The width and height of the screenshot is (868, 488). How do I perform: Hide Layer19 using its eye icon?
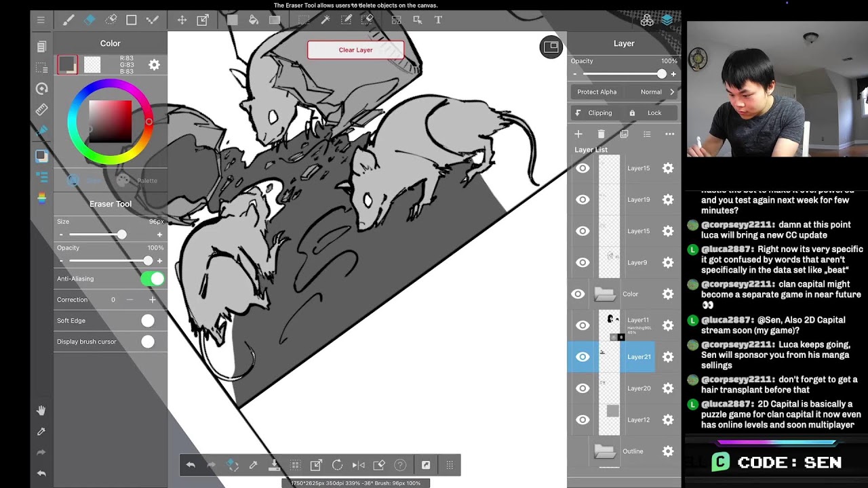tap(583, 199)
